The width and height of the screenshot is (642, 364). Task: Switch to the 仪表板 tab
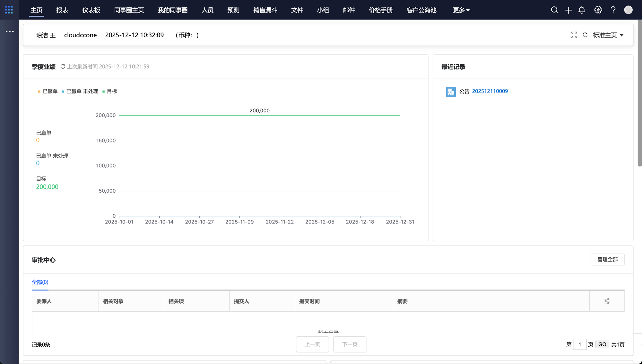[91, 10]
